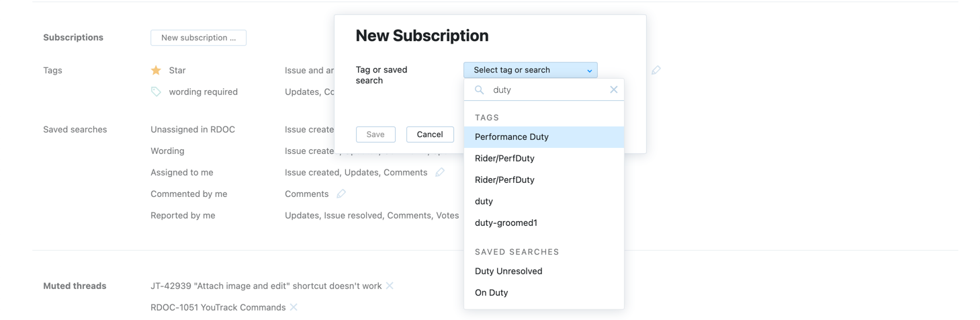This screenshot has width=980, height=320.
Task: Open the New subscription button
Action: pos(198,38)
